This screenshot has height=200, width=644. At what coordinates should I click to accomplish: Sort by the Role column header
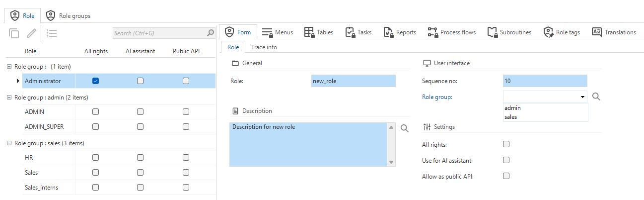click(x=31, y=51)
